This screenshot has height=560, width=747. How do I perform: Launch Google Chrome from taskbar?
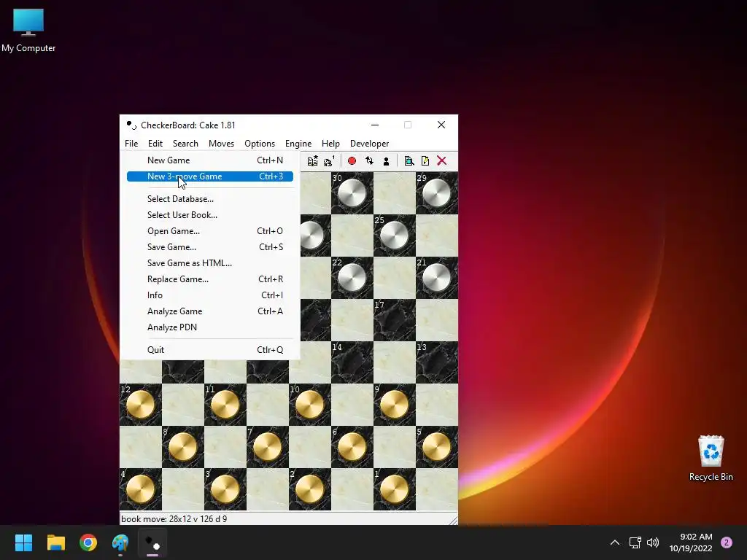[88, 542]
